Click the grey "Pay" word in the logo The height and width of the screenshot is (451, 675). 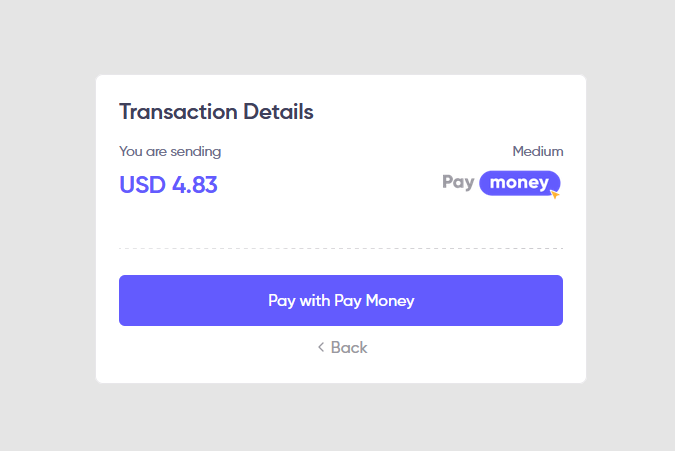point(458,183)
